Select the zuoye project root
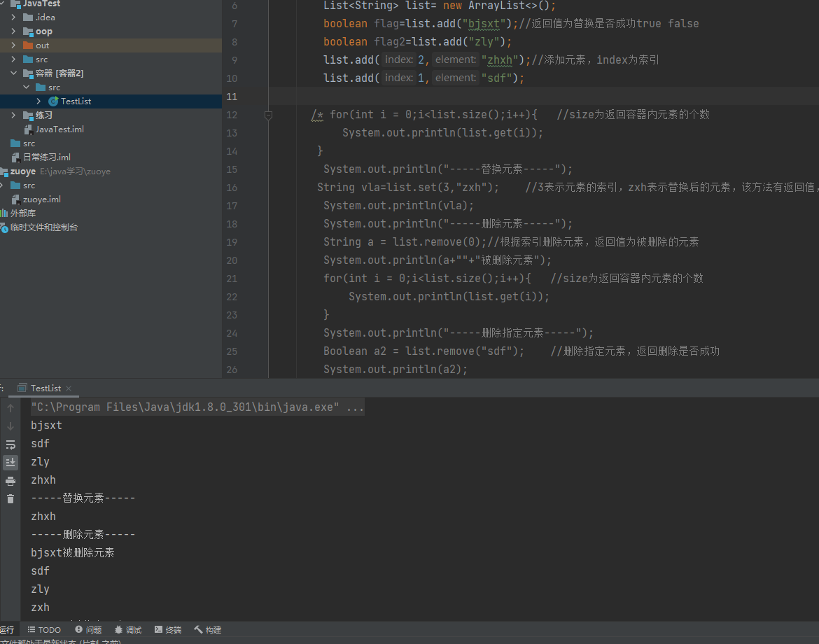The width and height of the screenshot is (819, 644). (x=23, y=171)
